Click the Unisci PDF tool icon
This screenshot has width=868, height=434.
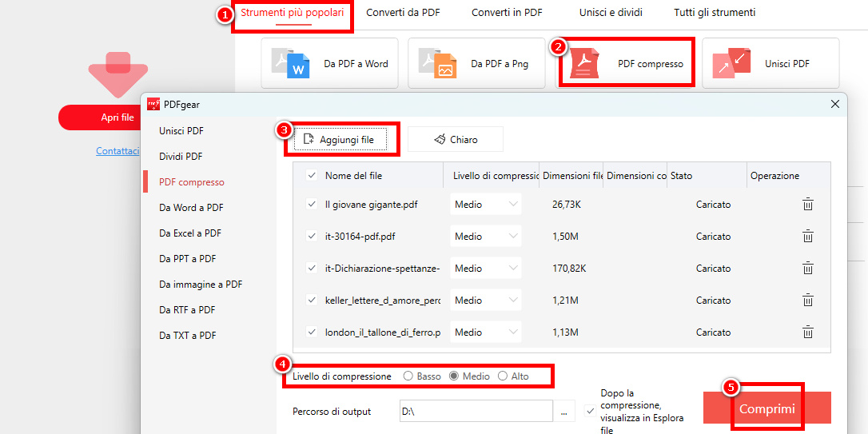click(731, 64)
